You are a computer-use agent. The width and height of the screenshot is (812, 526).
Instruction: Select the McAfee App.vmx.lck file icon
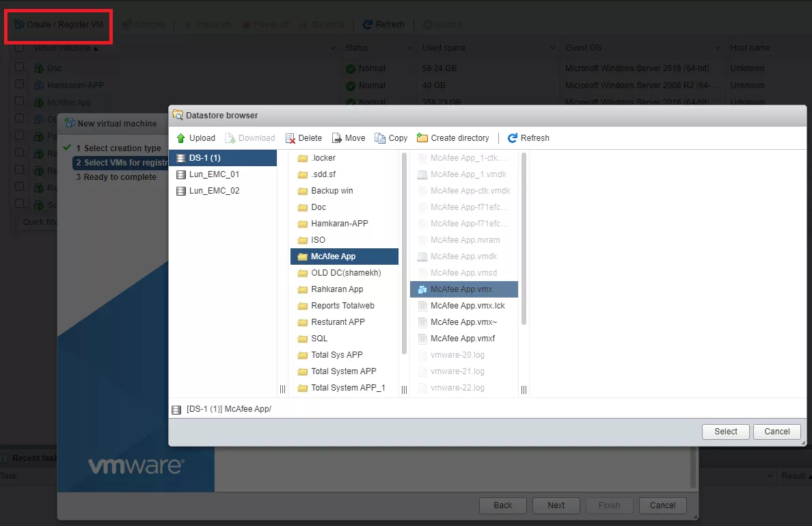422,306
